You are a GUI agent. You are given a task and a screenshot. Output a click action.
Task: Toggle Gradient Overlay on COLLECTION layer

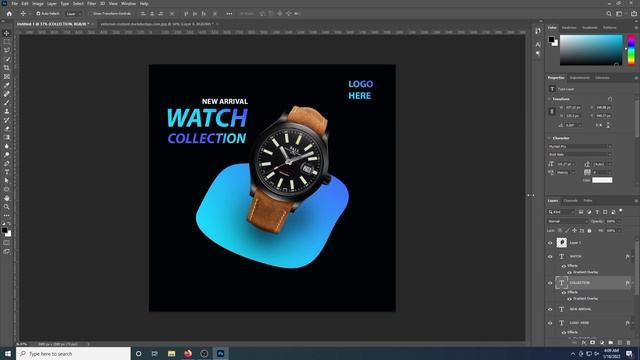click(569, 299)
